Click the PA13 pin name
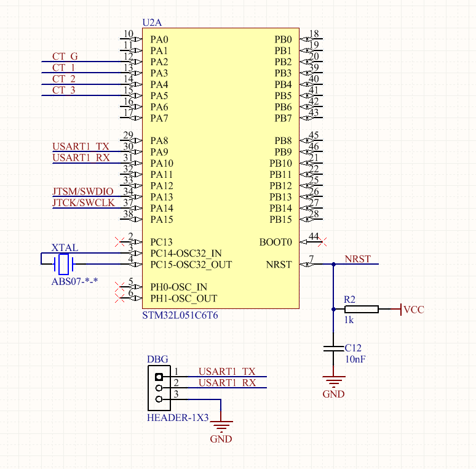The image size is (476, 469). point(162,197)
